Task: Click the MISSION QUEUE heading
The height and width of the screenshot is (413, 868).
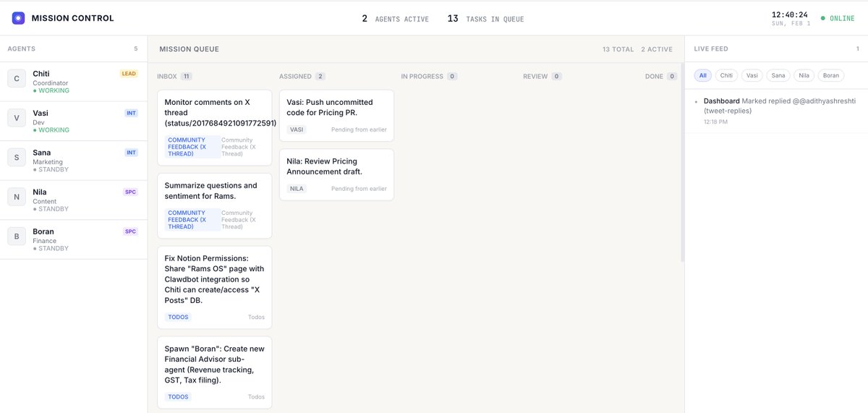Action: pos(190,49)
